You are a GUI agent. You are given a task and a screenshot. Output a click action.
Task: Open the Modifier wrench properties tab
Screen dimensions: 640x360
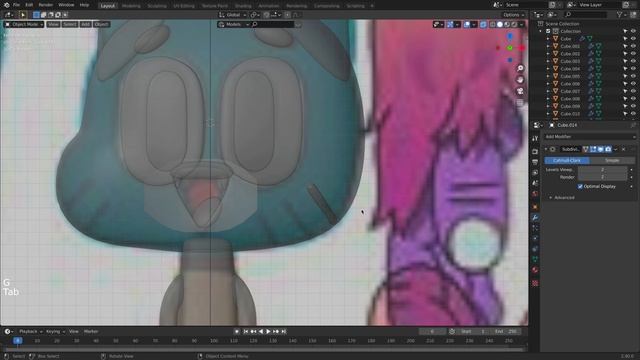[535, 218]
